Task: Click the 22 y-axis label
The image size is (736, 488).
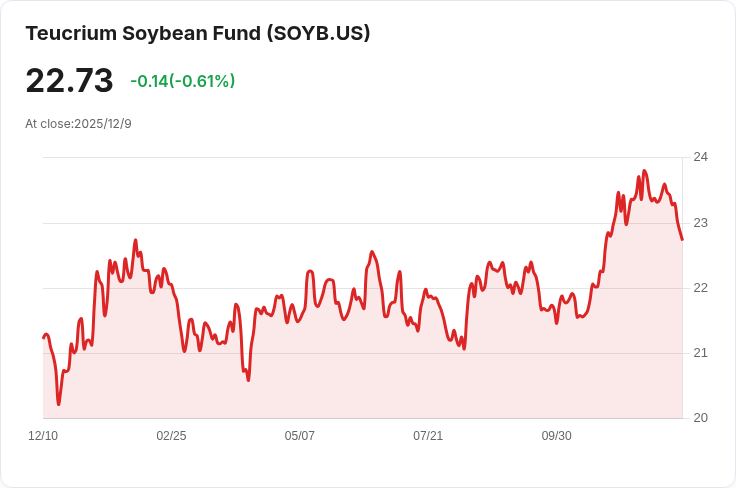Action: coord(700,288)
